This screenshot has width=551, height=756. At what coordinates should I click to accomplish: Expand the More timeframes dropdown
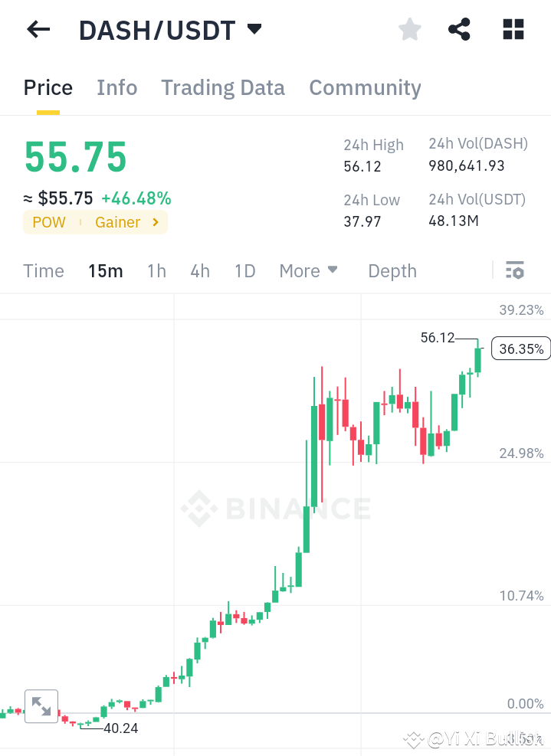coord(308,270)
